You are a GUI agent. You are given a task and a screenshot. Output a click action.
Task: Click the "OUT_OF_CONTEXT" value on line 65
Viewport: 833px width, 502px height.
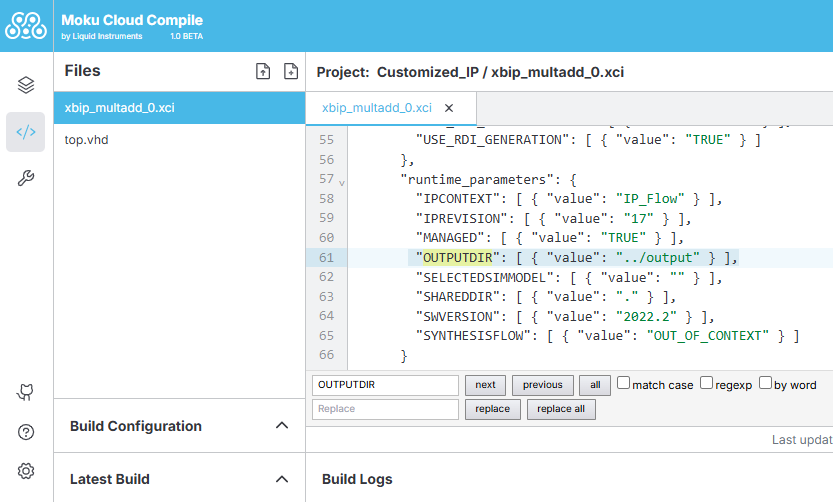(708, 336)
